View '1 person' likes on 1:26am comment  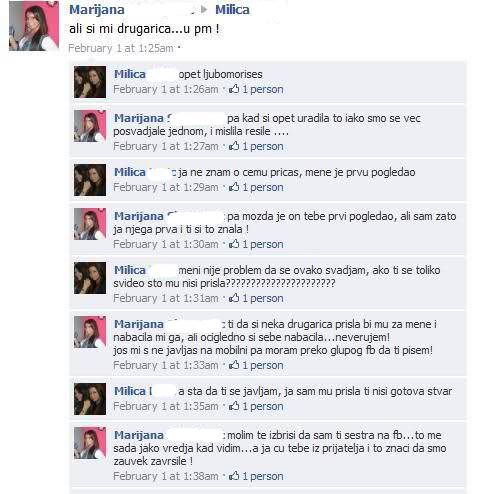[263, 89]
